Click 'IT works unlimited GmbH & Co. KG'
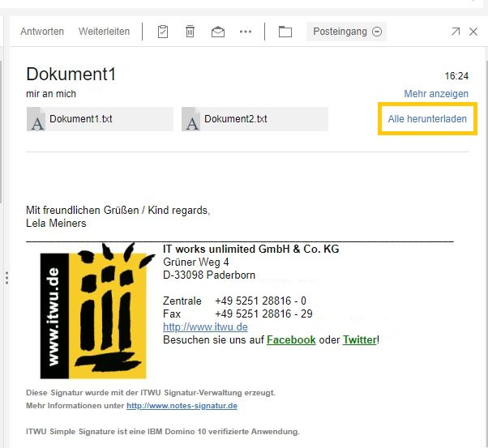488x448 pixels. click(x=250, y=249)
